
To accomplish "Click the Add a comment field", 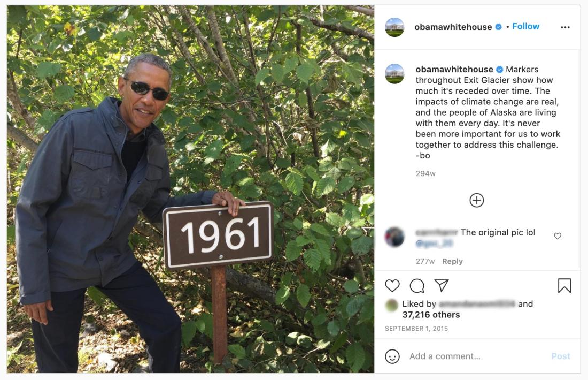I will click(x=476, y=356).
